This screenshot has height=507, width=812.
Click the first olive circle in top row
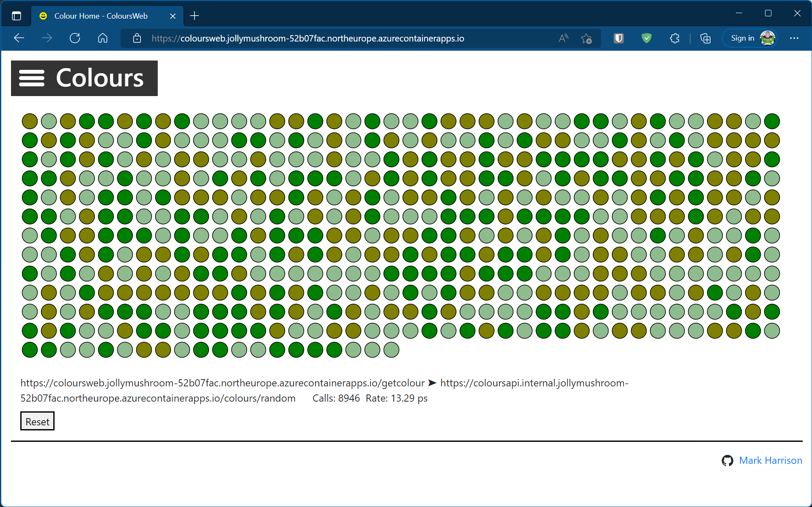30,121
